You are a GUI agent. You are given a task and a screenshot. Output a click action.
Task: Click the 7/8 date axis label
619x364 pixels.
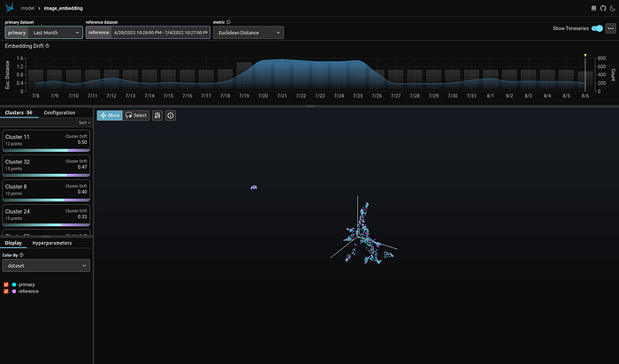[x=35, y=95]
